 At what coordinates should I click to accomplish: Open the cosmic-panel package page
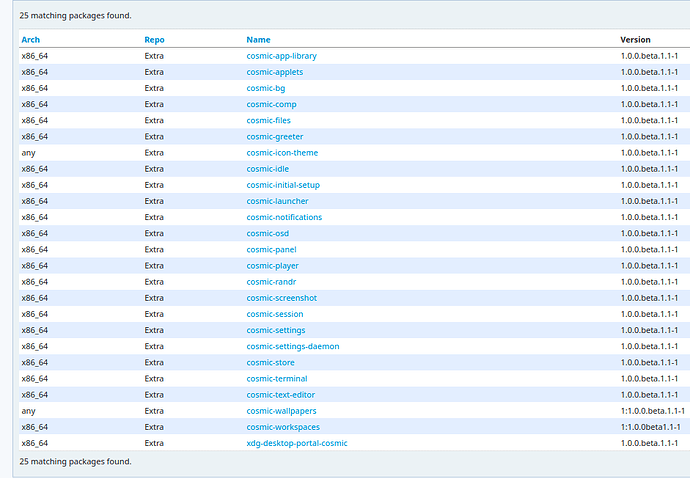click(x=271, y=249)
